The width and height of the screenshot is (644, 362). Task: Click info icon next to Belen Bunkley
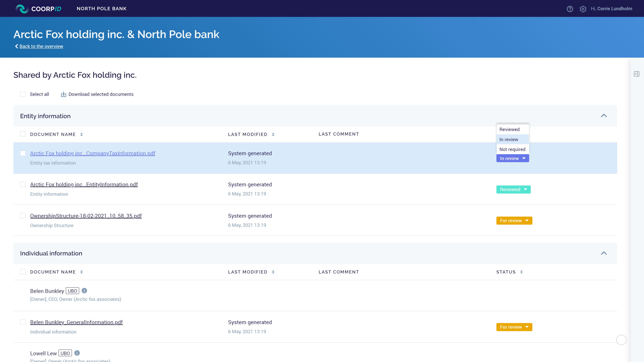pyautogui.click(x=85, y=291)
